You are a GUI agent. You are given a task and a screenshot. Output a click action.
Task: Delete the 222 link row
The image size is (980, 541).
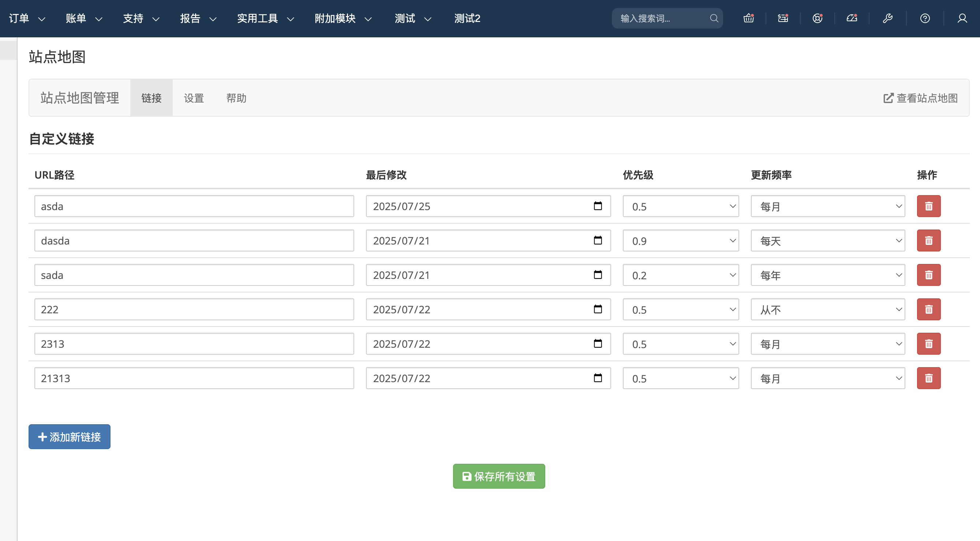point(929,309)
